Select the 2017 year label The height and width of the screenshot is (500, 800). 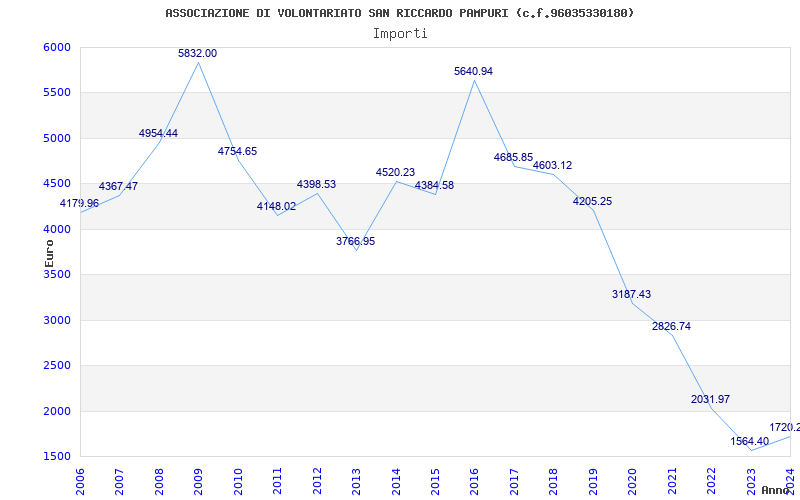coord(514,481)
